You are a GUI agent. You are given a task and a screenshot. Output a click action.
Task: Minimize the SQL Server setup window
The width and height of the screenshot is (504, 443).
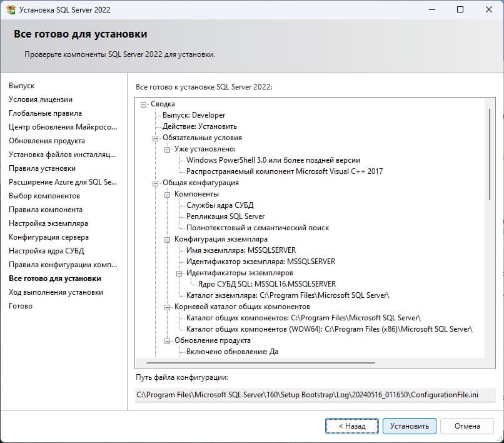pos(432,9)
